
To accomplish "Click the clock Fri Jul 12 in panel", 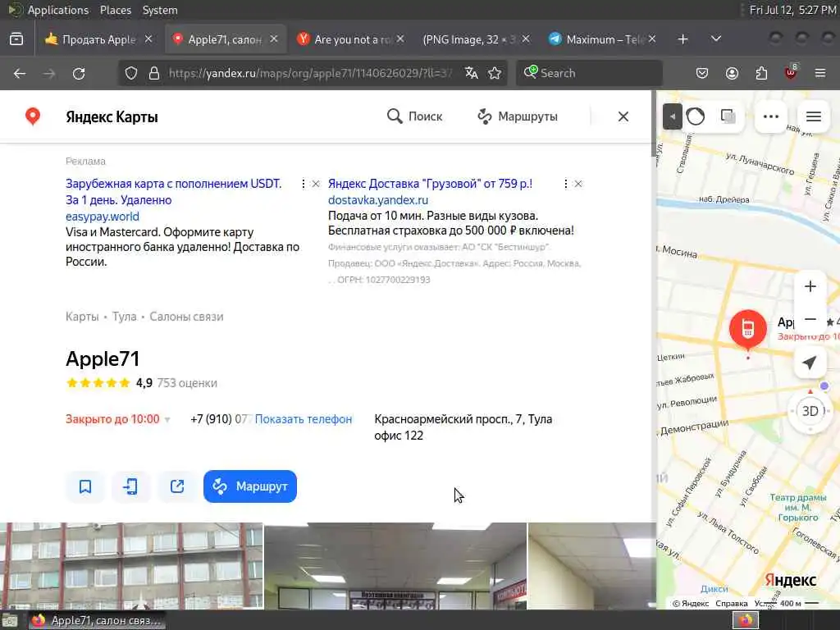I will 793,10.
